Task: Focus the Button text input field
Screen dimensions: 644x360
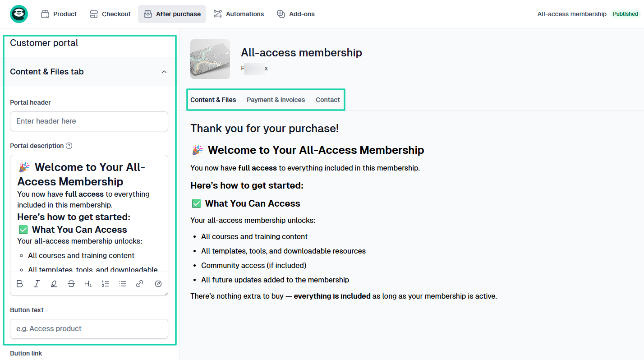Action: 89,329
